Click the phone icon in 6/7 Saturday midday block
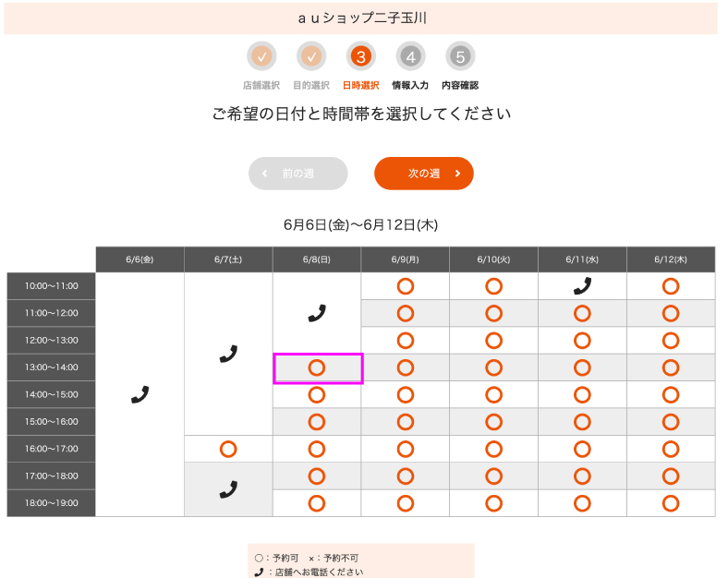Image resolution: width=728 pixels, height=578 pixels. tap(228, 354)
